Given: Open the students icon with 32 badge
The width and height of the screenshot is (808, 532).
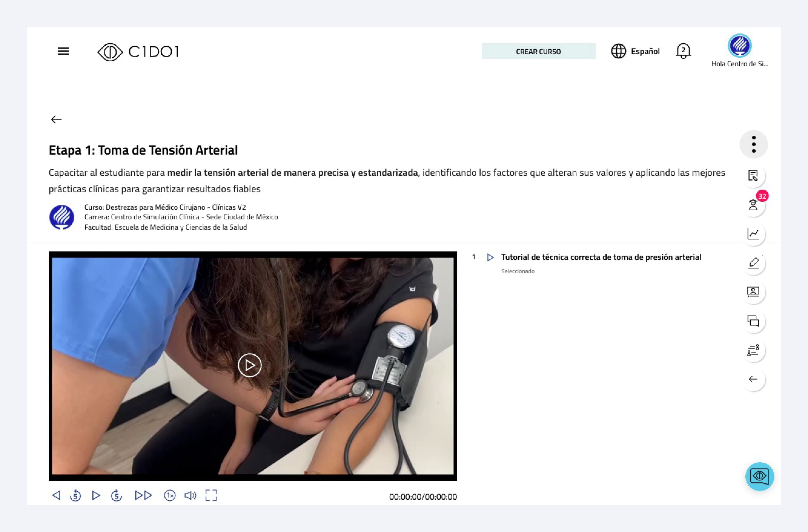Looking at the screenshot, I should pos(753,205).
